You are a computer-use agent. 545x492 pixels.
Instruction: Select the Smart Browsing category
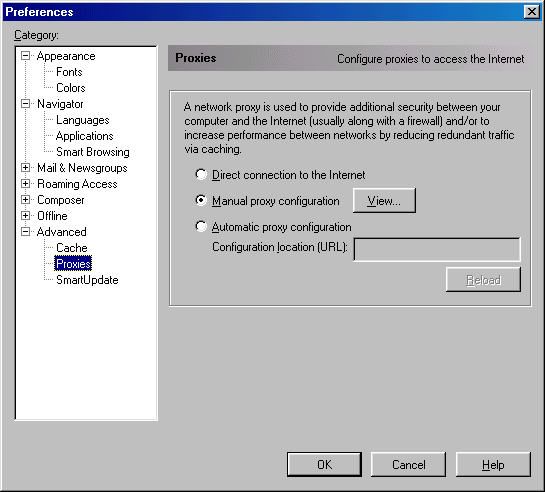point(93,152)
